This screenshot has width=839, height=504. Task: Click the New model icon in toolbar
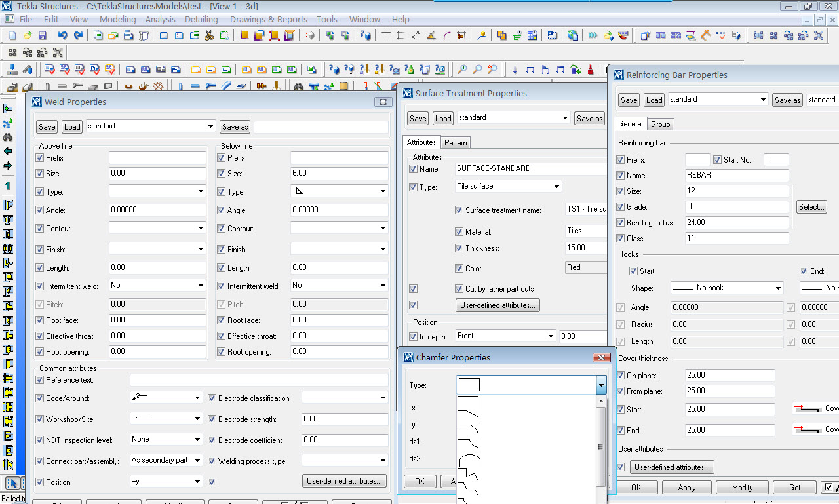pos(12,35)
